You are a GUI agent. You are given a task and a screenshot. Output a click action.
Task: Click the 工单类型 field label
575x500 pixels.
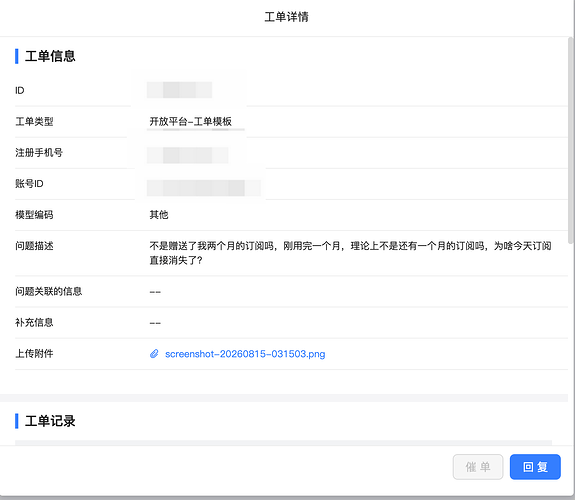click(34, 121)
